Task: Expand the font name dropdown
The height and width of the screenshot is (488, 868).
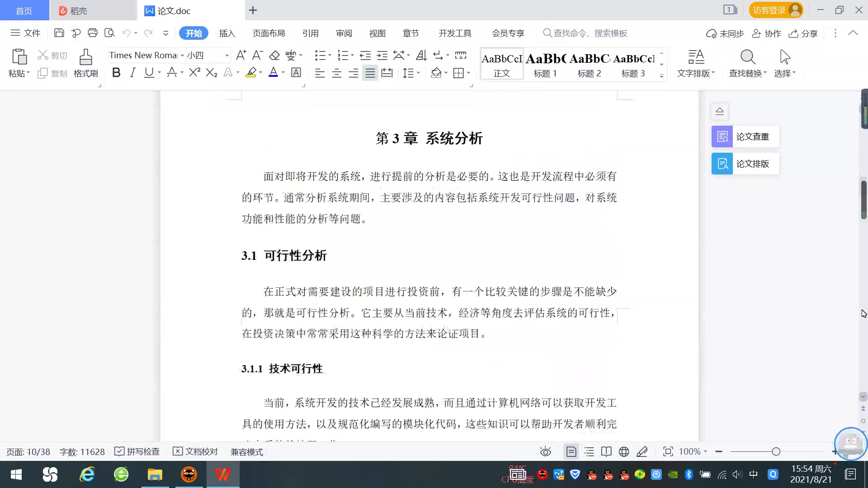Action: pos(182,55)
